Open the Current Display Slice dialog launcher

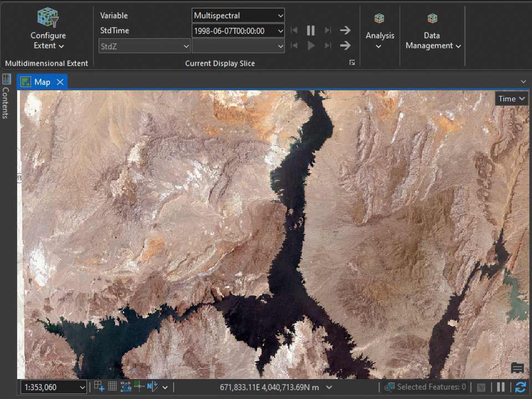pos(352,63)
